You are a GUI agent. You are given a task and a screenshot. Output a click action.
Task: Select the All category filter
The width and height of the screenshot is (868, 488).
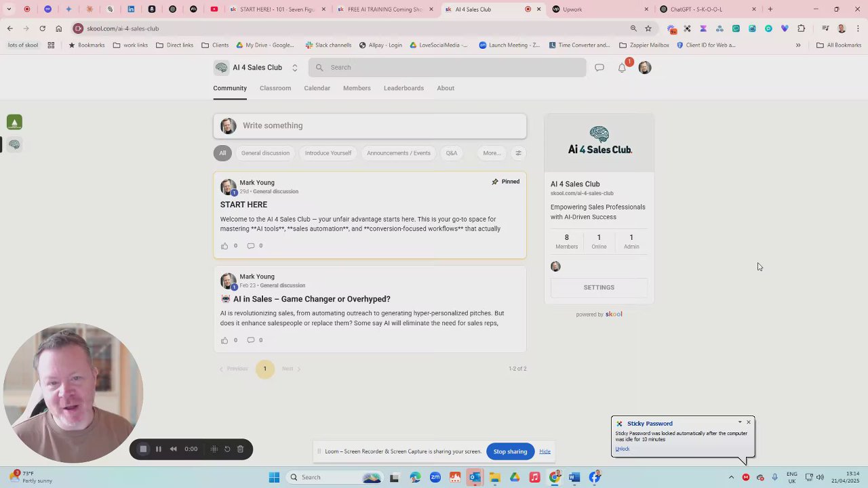[x=222, y=153]
